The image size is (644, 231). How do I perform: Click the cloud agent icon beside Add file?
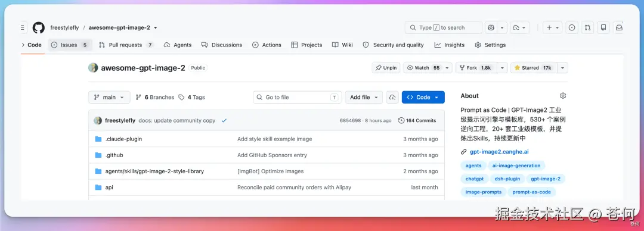[x=392, y=97]
